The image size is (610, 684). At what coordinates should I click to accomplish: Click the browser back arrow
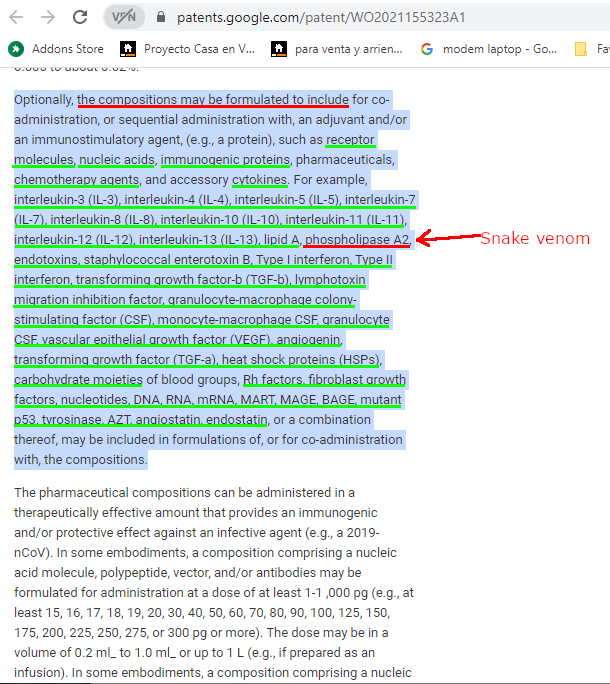coord(17,17)
